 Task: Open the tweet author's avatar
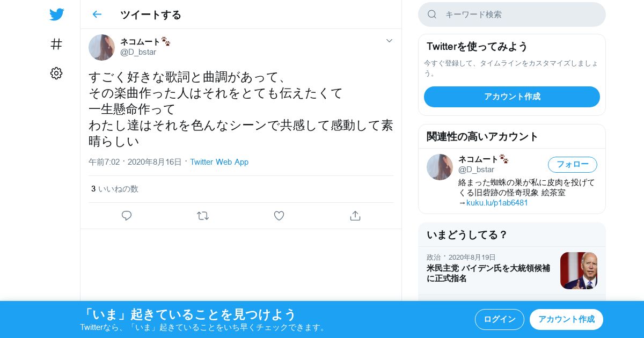(101, 47)
